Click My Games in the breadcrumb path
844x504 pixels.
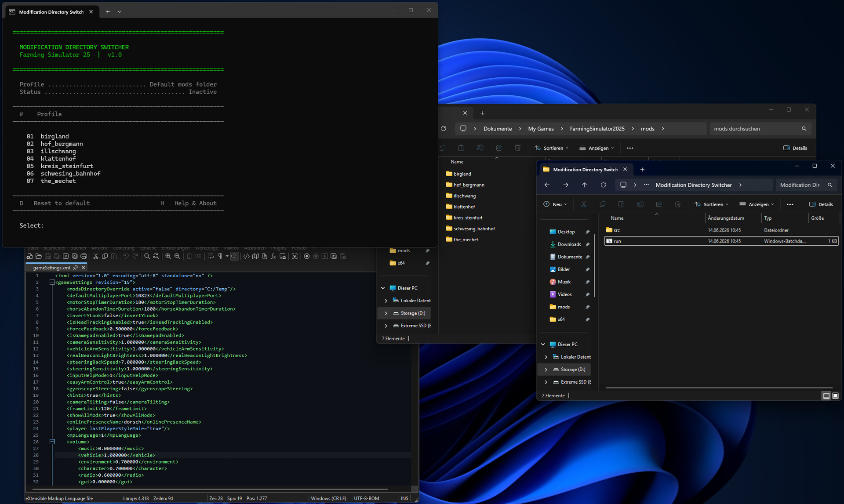541,129
